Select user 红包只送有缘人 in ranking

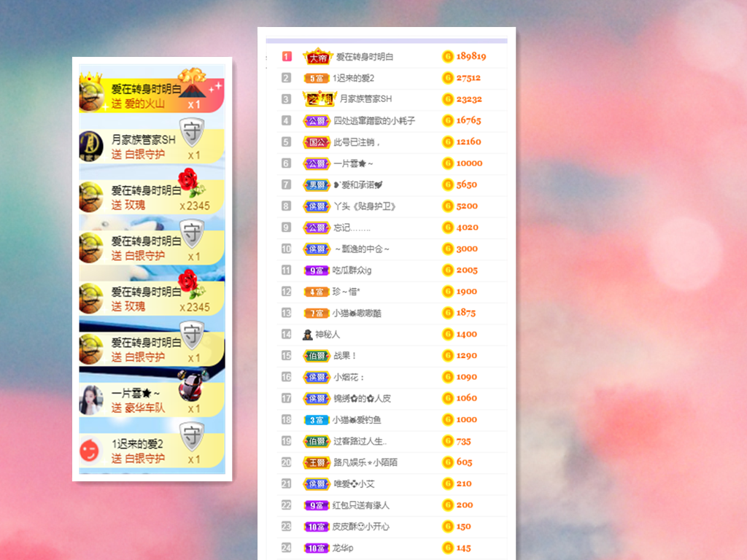click(361, 505)
